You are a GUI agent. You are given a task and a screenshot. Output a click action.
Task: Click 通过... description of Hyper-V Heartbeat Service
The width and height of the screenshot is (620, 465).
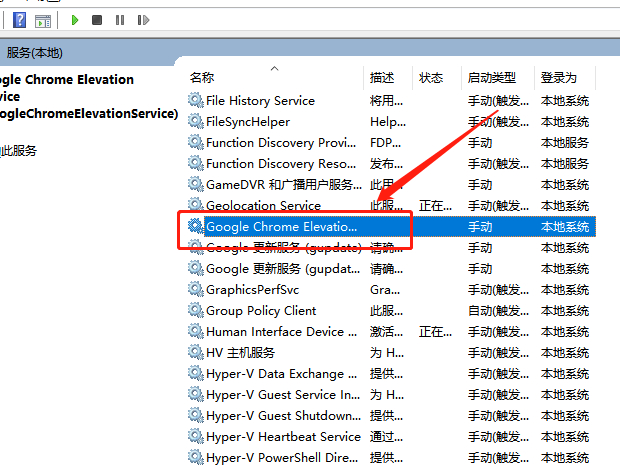pyautogui.click(x=386, y=437)
